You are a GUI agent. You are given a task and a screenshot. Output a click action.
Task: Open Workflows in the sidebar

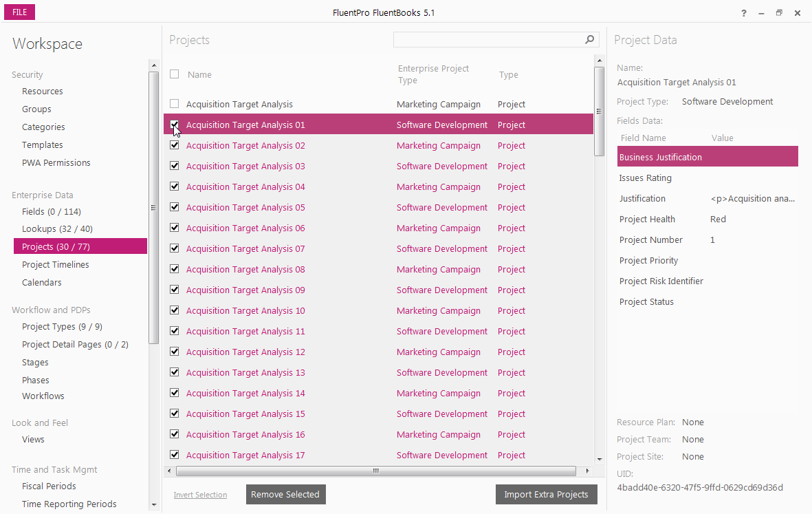(x=43, y=396)
